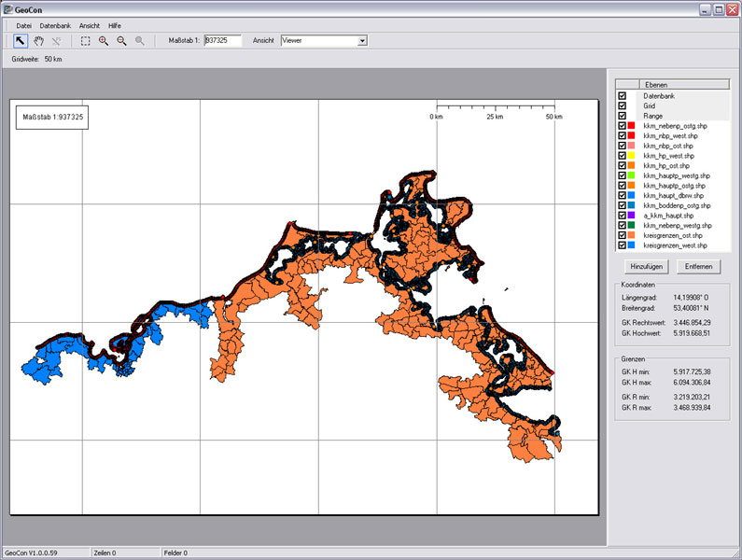Viewport: 742px width, 560px height.
Task: Uncheck the Grid layer checkbox
Action: tap(622, 105)
